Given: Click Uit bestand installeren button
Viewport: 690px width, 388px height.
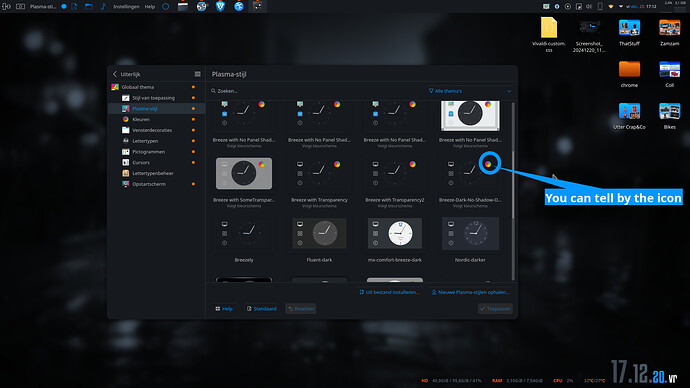Looking at the screenshot, I should [389, 292].
